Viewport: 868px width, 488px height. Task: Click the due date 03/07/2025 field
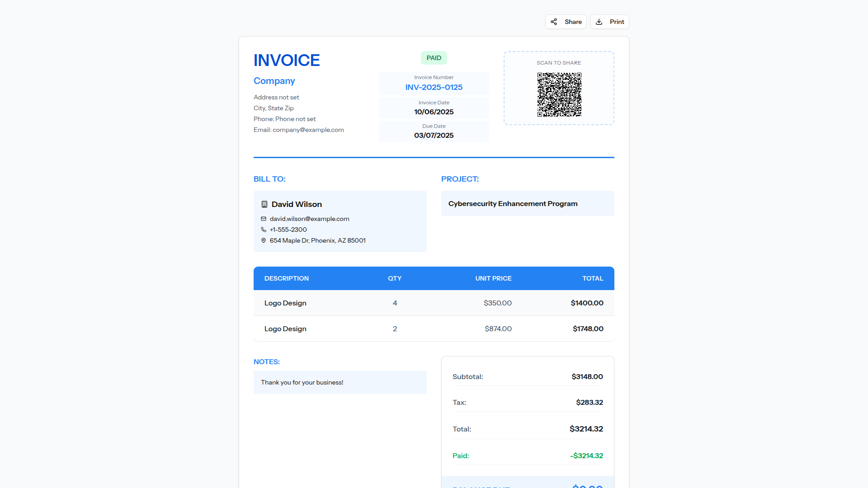point(434,135)
